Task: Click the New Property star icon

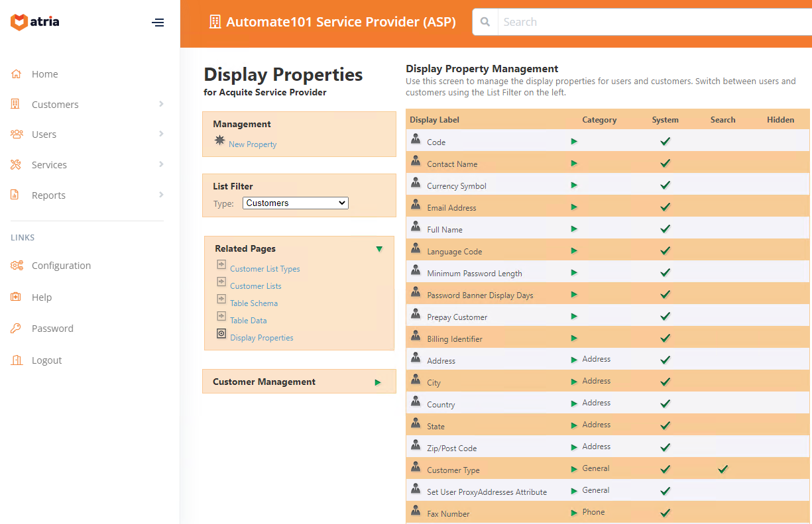Action: [x=219, y=140]
